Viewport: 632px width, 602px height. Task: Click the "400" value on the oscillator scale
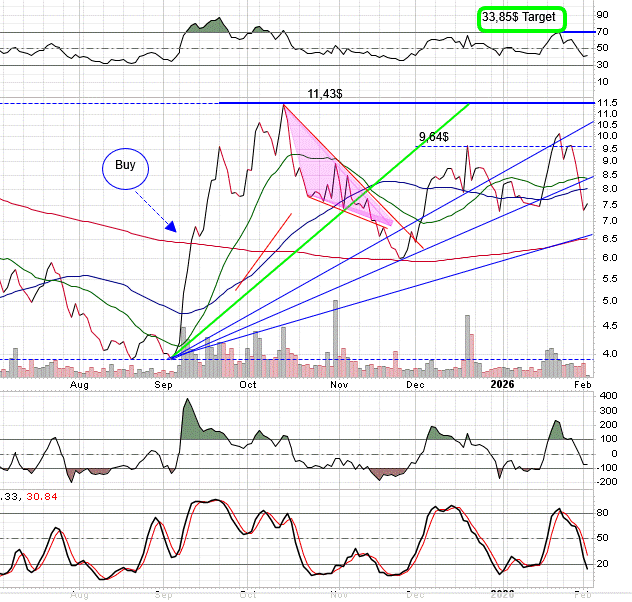tap(606, 396)
